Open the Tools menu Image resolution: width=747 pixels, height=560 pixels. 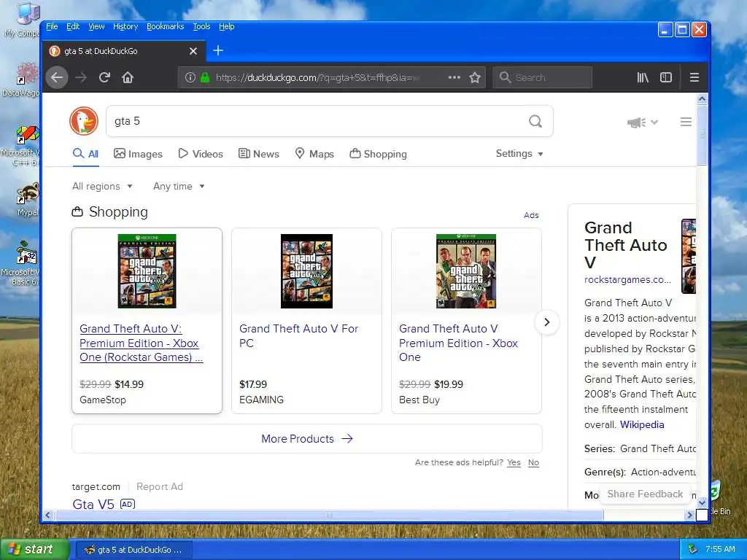tap(201, 26)
